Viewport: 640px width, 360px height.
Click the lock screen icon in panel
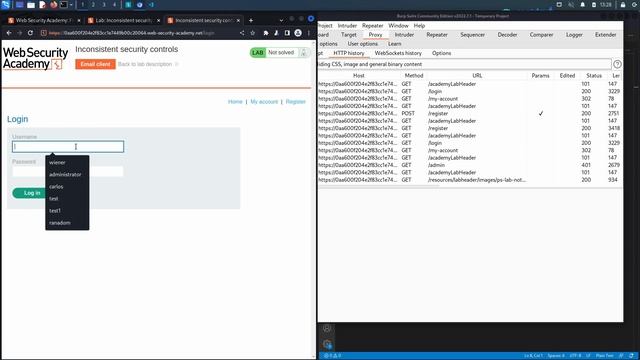623,5
